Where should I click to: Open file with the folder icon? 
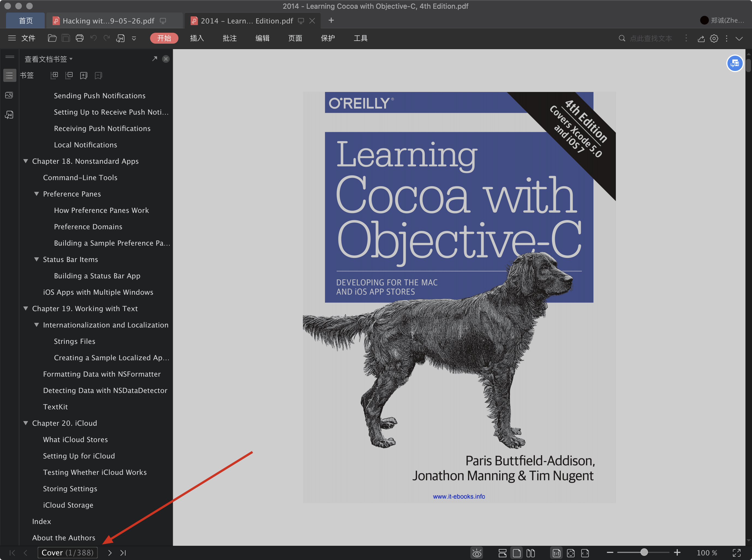pyautogui.click(x=52, y=38)
